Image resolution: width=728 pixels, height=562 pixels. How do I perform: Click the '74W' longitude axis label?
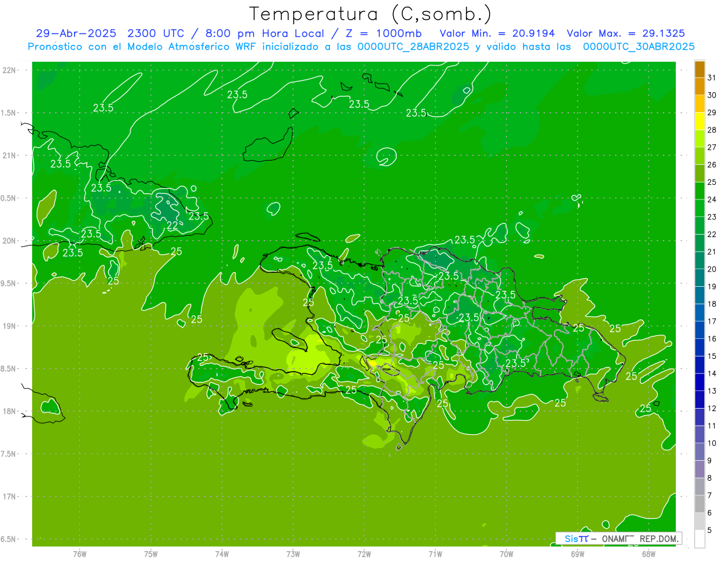222,554
